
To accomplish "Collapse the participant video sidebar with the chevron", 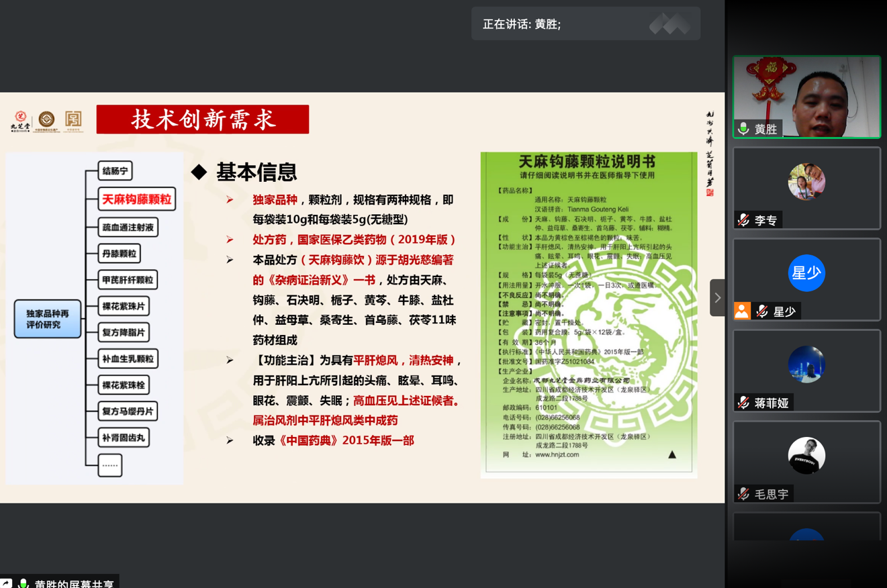I will 717,297.
